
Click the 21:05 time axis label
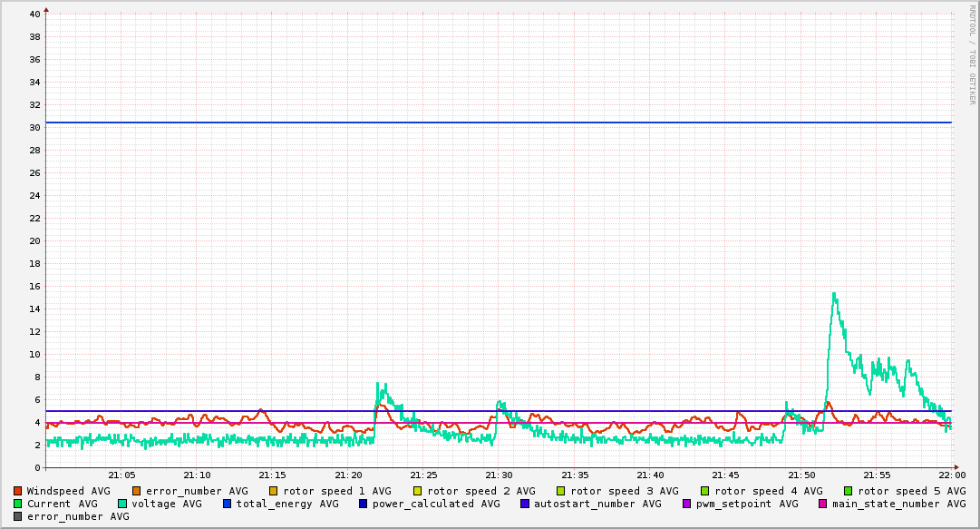point(121,475)
